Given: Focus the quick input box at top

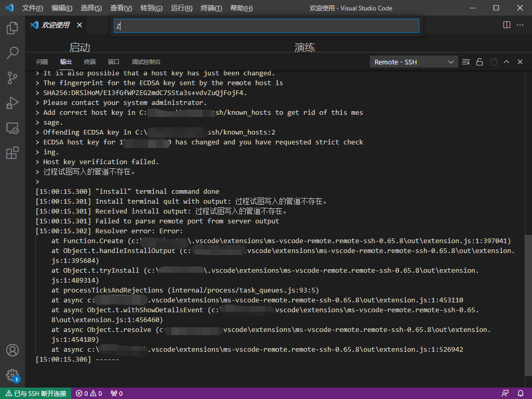Looking at the screenshot, I should coord(267,26).
